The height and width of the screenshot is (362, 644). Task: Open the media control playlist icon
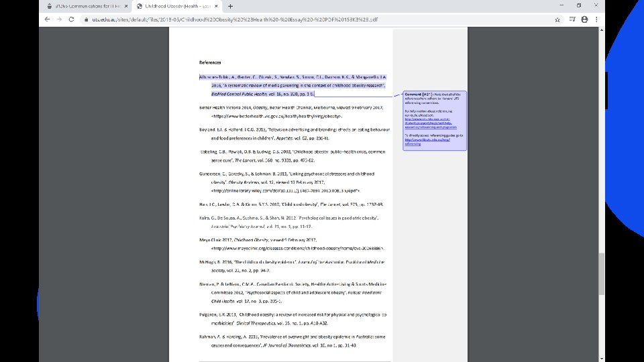pyautogui.click(x=572, y=19)
